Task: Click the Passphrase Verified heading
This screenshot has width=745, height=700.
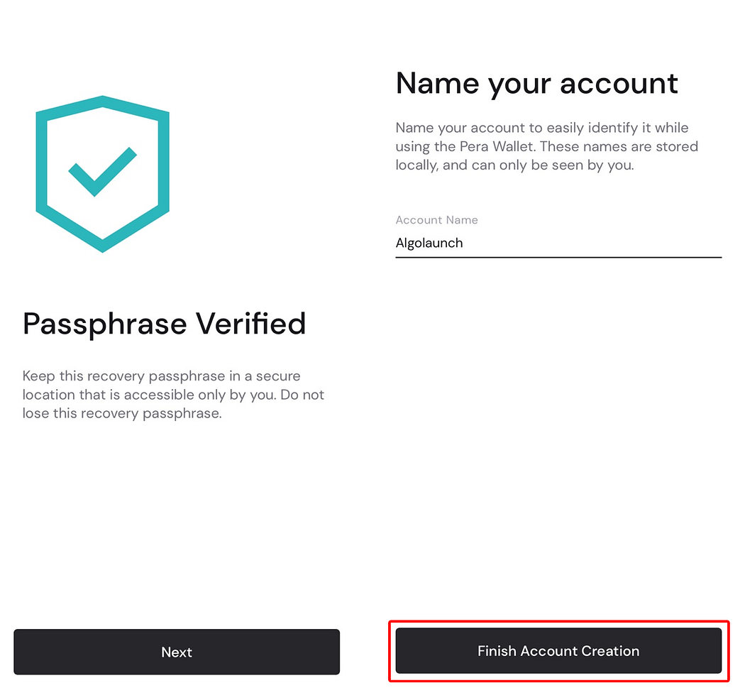Action: click(165, 324)
